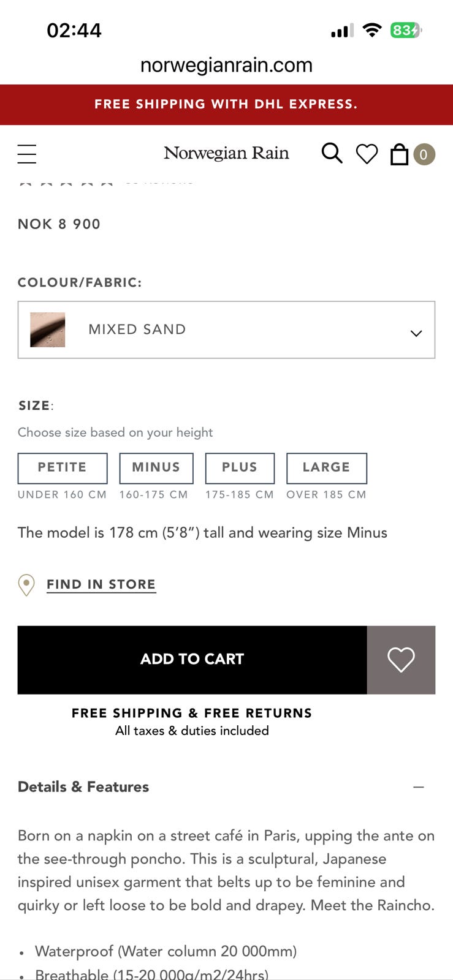Click the colour dropdown chevron arrow

click(416, 333)
